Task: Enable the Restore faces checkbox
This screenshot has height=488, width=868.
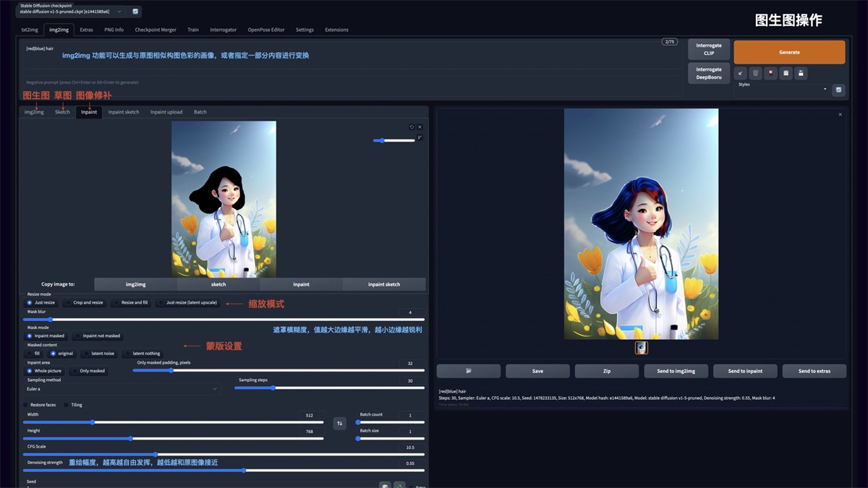Action: (x=27, y=405)
